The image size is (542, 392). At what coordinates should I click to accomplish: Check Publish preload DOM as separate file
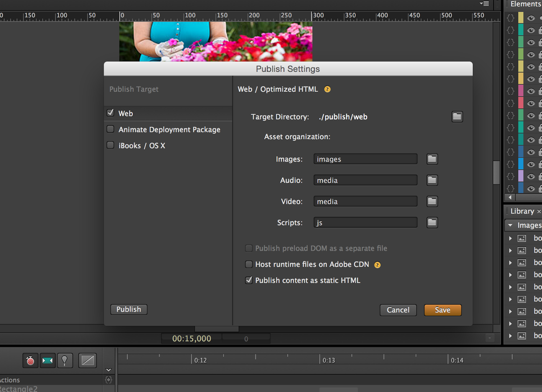249,248
